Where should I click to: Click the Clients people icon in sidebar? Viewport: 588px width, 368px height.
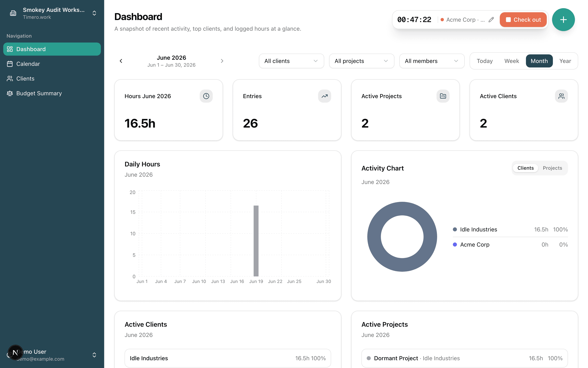pyautogui.click(x=10, y=79)
